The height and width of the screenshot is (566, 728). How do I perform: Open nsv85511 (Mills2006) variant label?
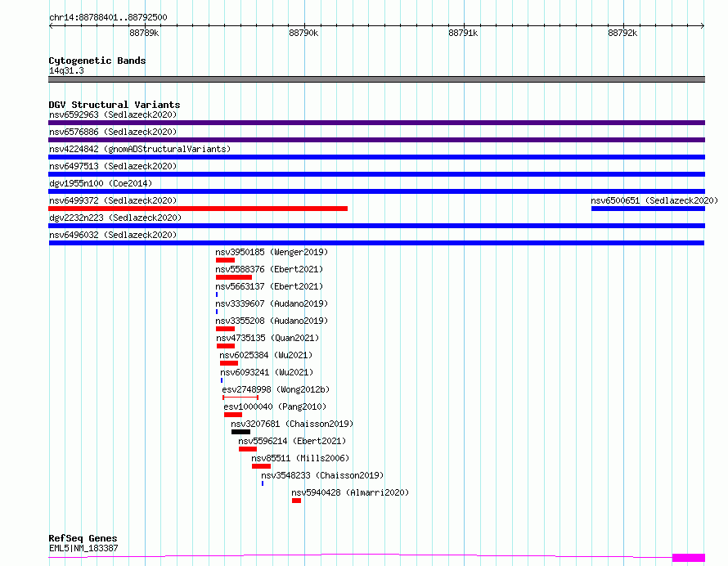point(300,458)
